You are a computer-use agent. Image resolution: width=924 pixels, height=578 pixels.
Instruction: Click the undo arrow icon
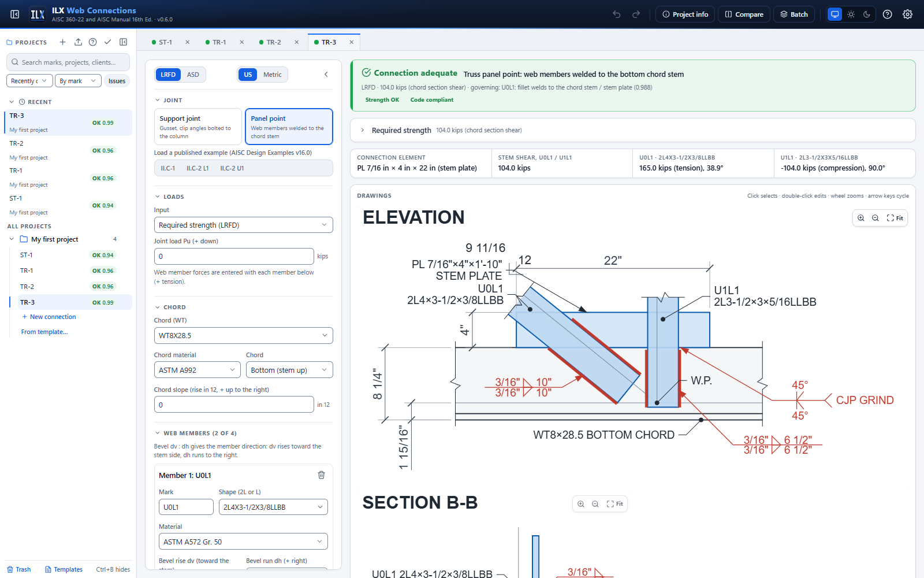click(617, 14)
